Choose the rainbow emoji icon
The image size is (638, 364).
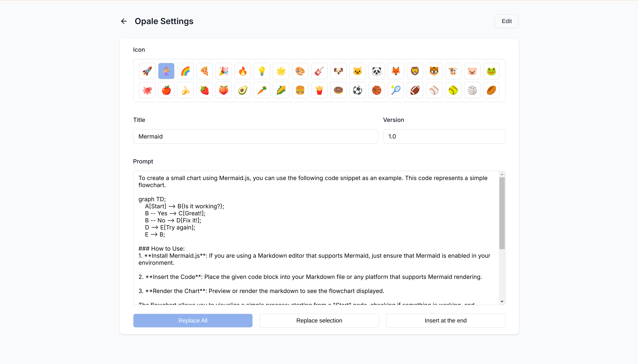(x=185, y=71)
